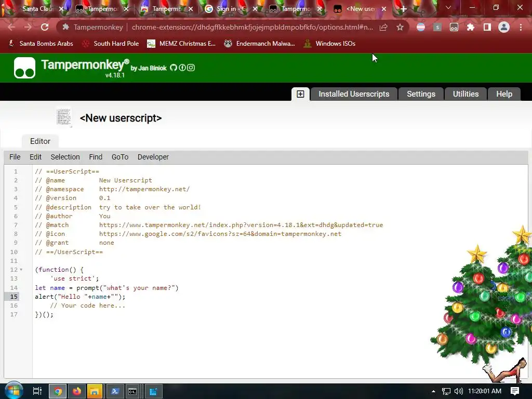Open the Selection menu

pos(65,157)
